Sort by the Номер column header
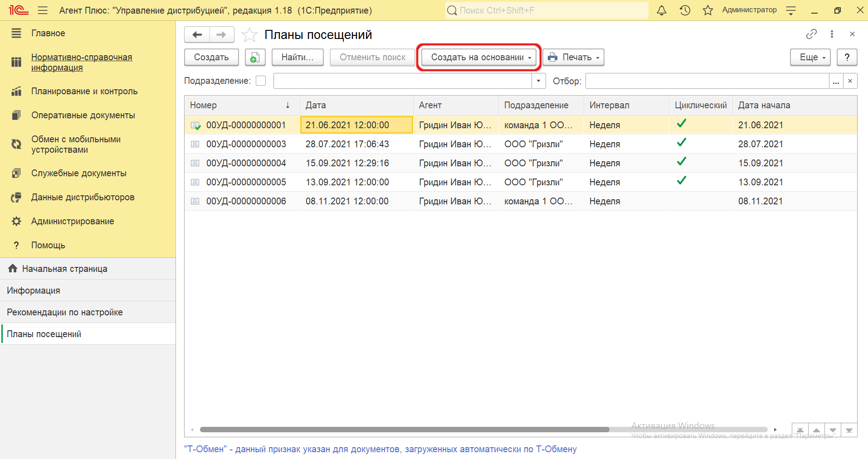This screenshot has height=459, width=868. tap(242, 105)
